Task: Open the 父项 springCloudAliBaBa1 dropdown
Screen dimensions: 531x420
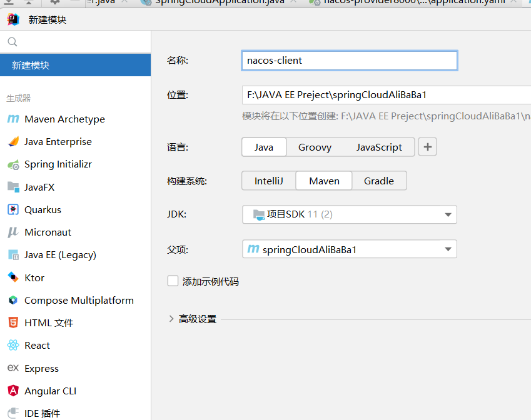Action: 350,249
